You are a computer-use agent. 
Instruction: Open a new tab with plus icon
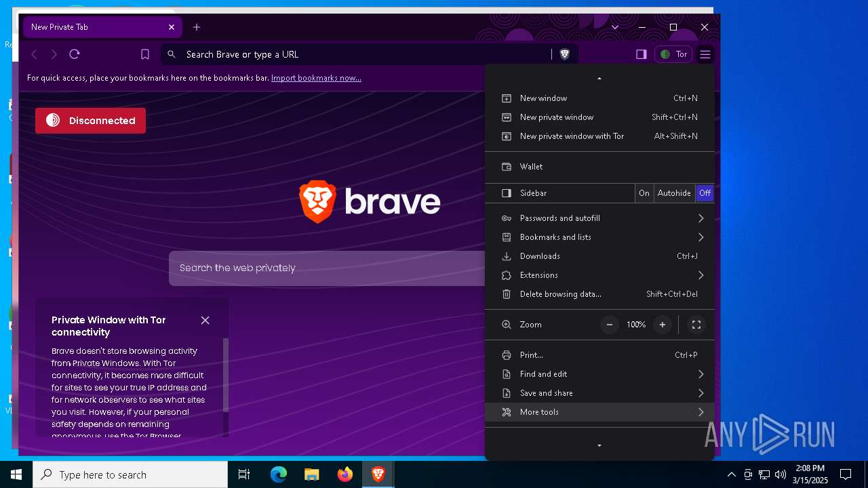point(197,27)
